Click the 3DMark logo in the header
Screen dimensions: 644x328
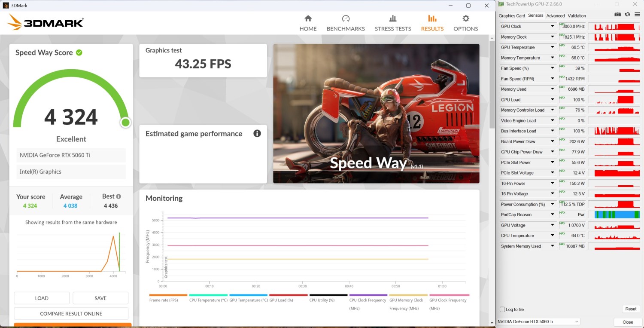point(45,22)
